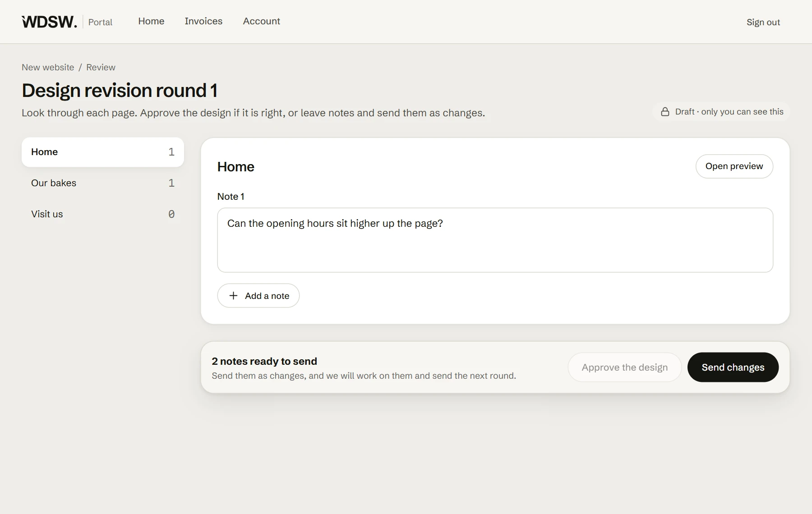Select the Home page in sidebar list
Viewport: 812px width, 514px height.
tap(103, 152)
